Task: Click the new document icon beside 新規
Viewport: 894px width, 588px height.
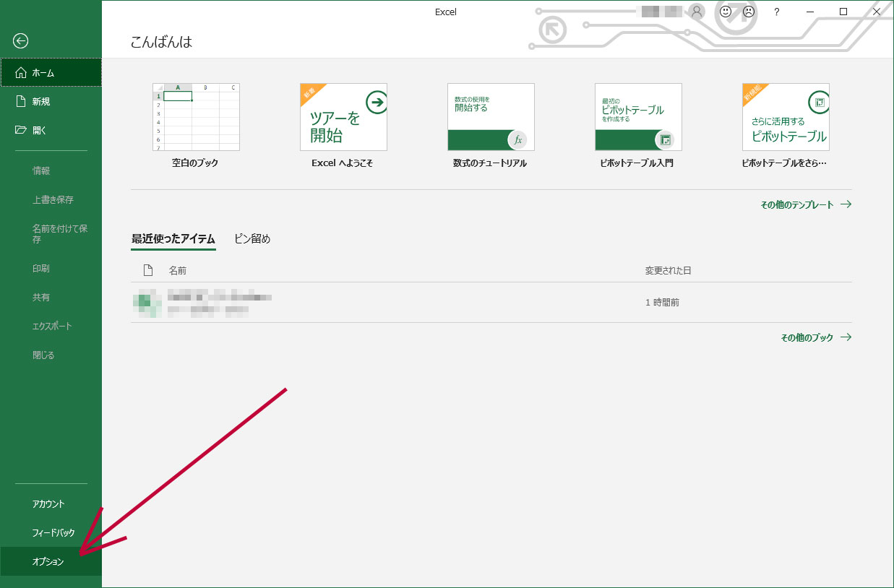Action: [x=20, y=101]
